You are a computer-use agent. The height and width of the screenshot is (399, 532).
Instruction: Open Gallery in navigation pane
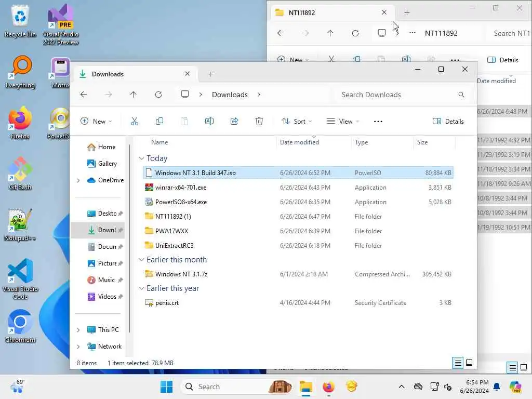coord(102,164)
